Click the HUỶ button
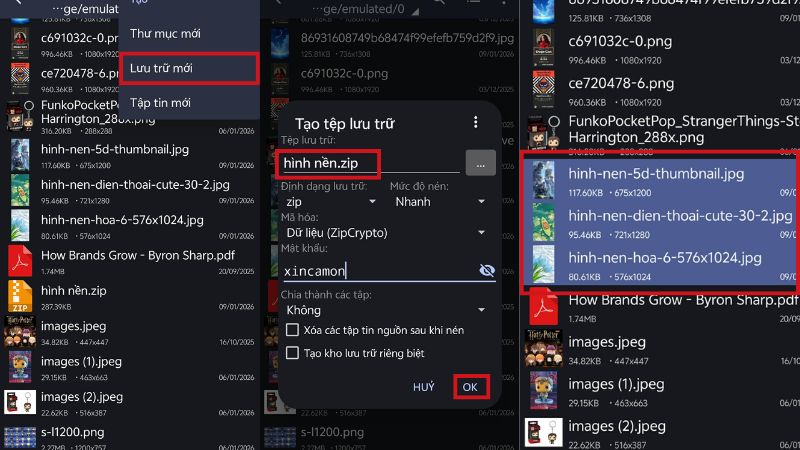Screen dimensions: 800x450 pyautogui.click(x=423, y=387)
